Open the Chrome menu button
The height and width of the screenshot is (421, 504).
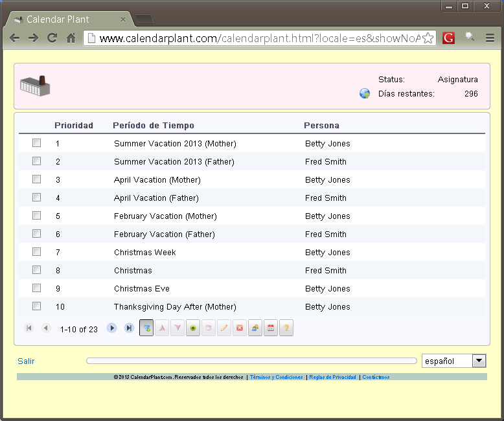point(490,38)
